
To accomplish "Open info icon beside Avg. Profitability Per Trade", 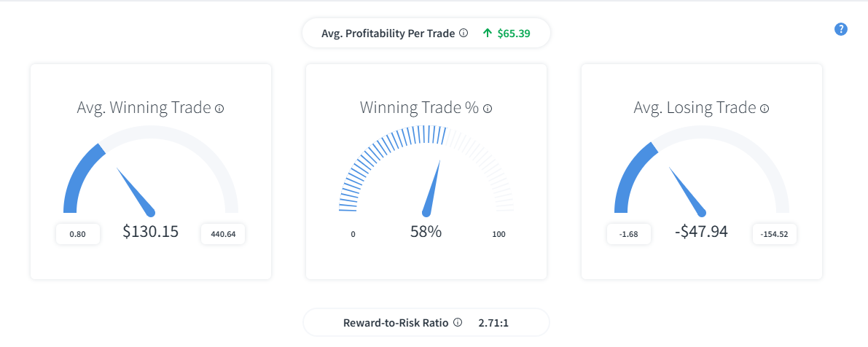I will 464,34.
